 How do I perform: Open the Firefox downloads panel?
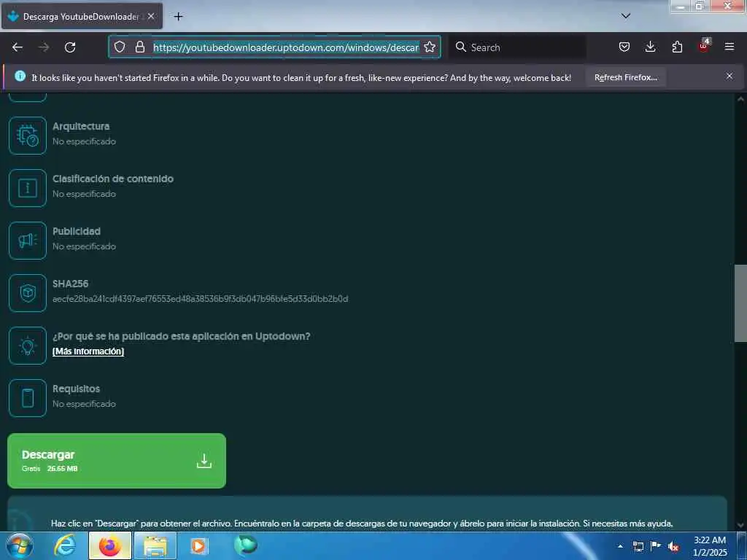(650, 47)
